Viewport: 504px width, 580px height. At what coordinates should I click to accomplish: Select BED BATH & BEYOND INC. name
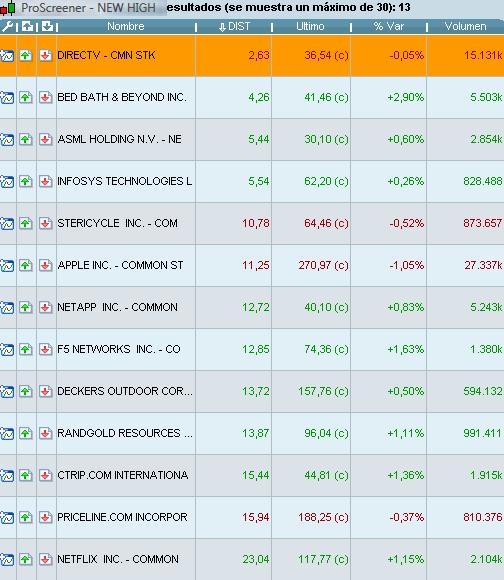click(122, 97)
